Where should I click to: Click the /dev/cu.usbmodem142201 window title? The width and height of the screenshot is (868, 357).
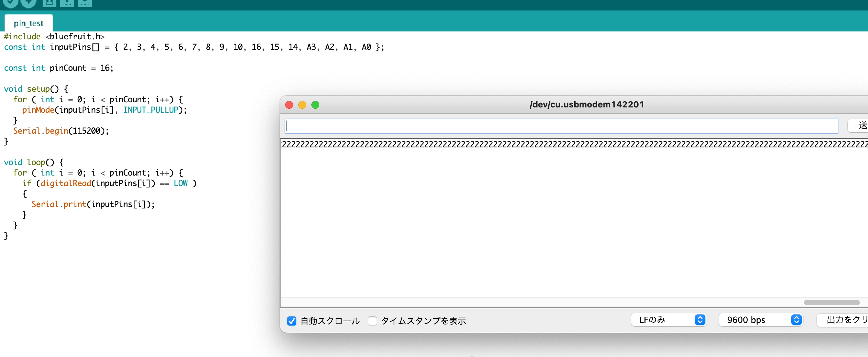(x=587, y=104)
